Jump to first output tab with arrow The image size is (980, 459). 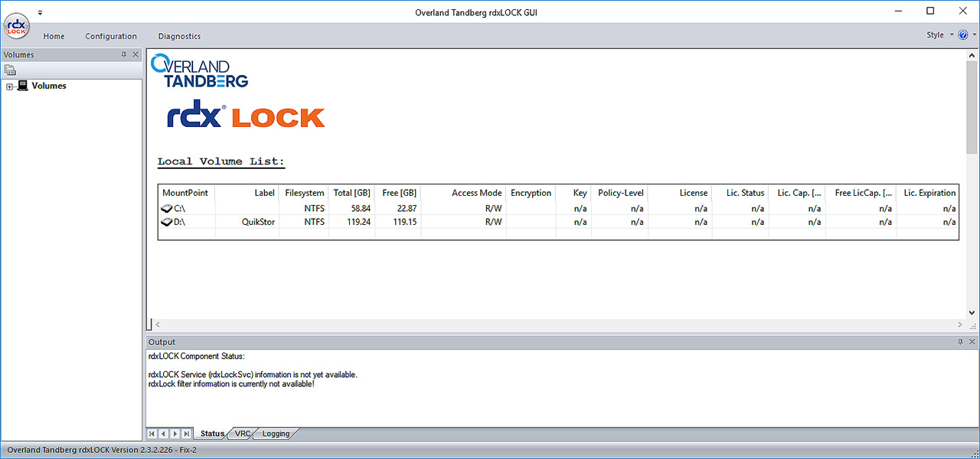(152, 434)
